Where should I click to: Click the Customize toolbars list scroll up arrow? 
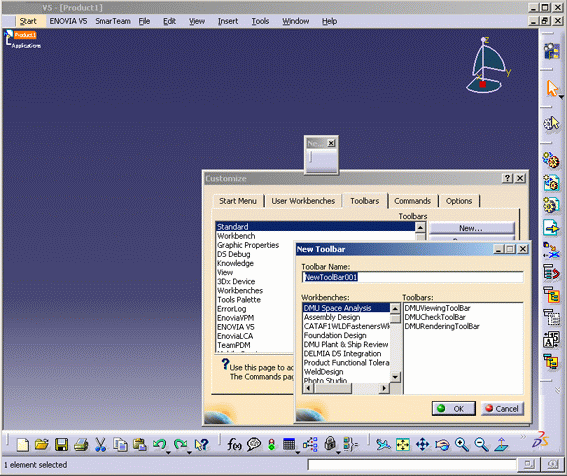[x=420, y=227]
